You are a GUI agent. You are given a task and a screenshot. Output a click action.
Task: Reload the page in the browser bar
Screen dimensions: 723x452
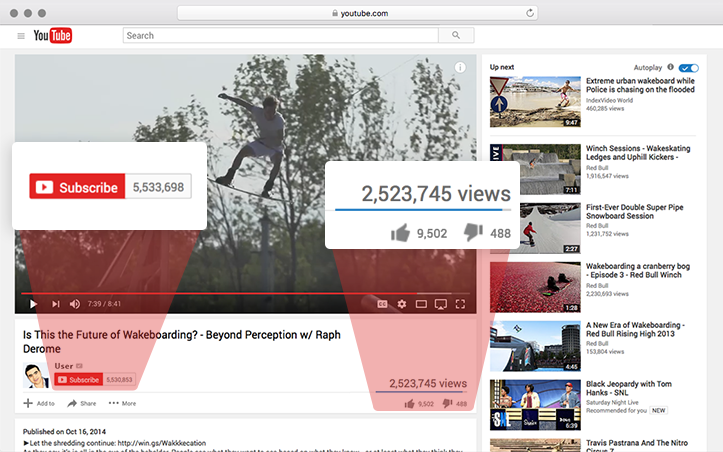click(x=530, y=13)
